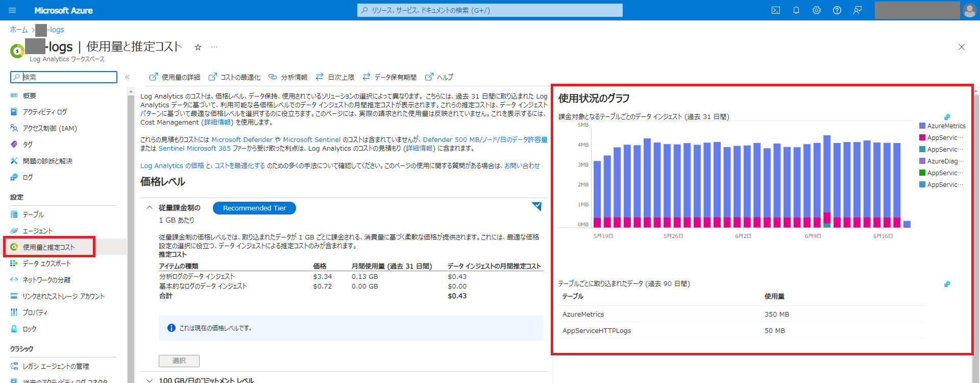Open 概要 in the sidebar
This screenshot has width=980, height=383.
point(30,95)
